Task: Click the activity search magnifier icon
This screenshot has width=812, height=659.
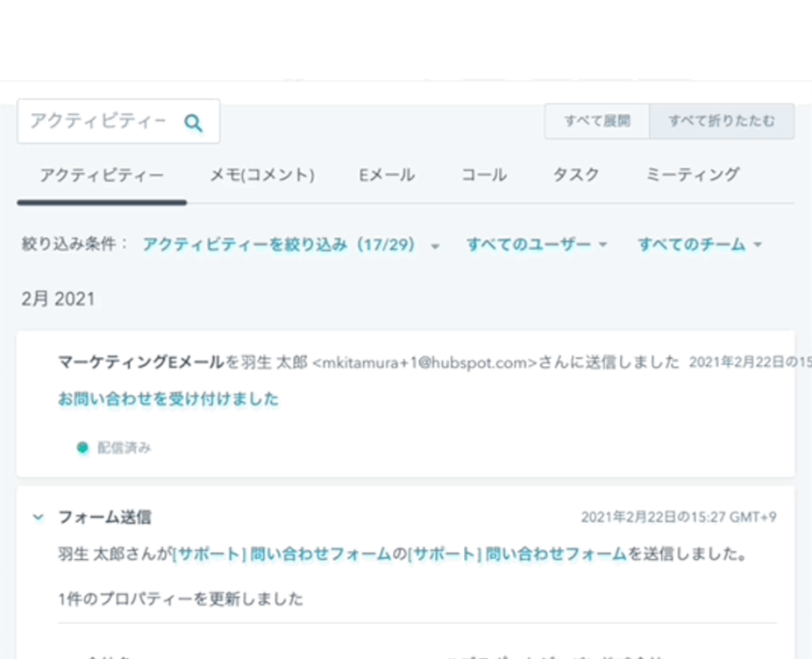Action: (193, 122)
